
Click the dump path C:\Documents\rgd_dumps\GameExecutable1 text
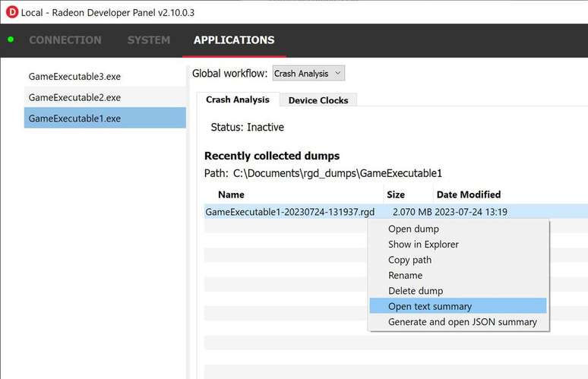click(x=337, y=174)
